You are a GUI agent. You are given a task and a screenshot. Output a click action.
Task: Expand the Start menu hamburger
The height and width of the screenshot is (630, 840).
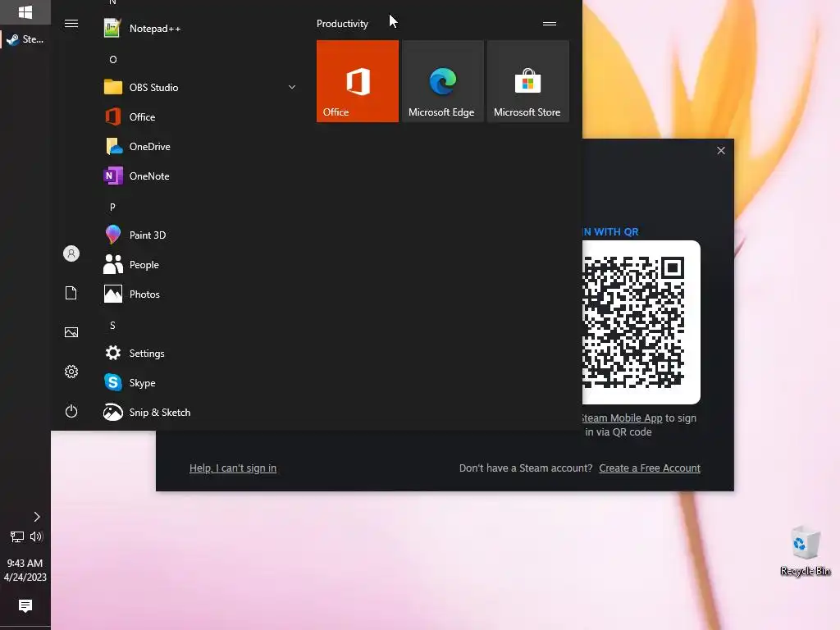coord(71,23)
